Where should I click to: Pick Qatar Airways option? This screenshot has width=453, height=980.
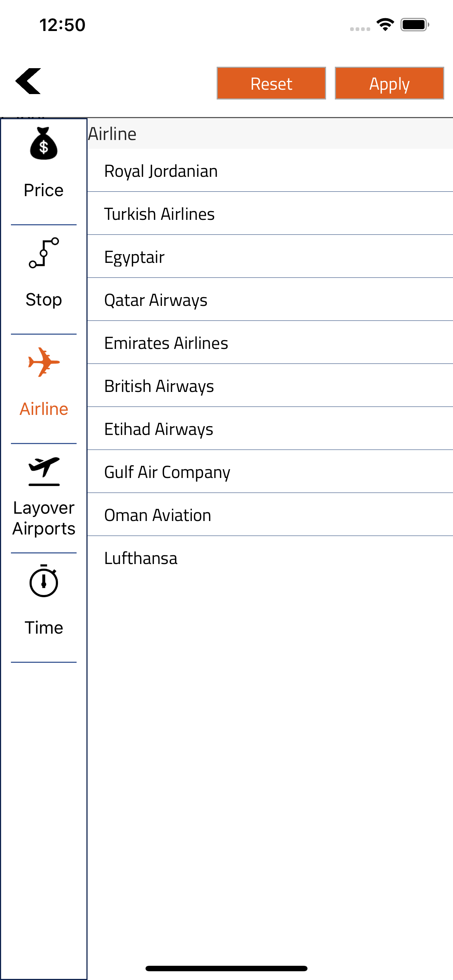(270, 299)
